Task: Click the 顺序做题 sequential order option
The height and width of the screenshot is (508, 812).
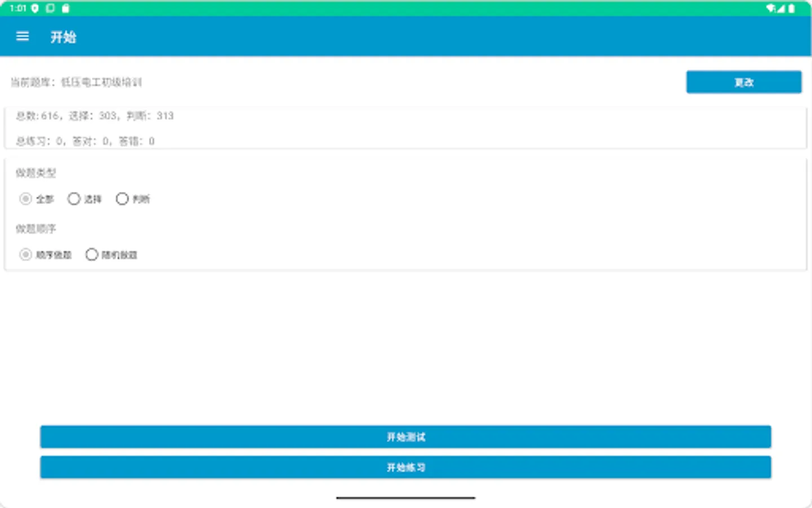Action: 25,255
